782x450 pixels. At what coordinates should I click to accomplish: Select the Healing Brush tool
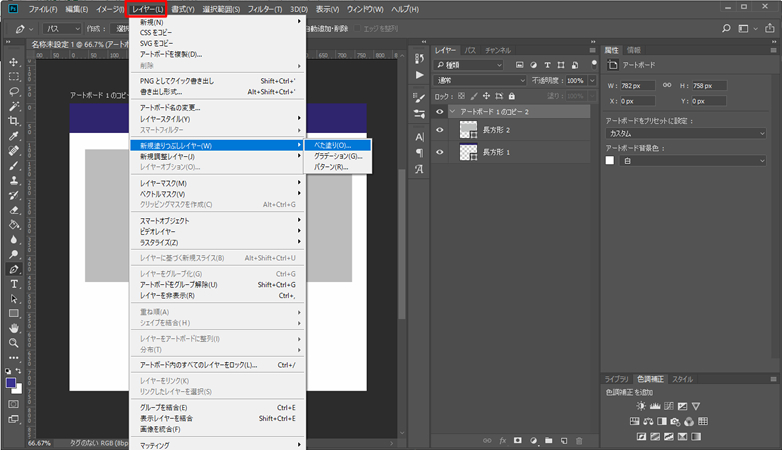14,151
